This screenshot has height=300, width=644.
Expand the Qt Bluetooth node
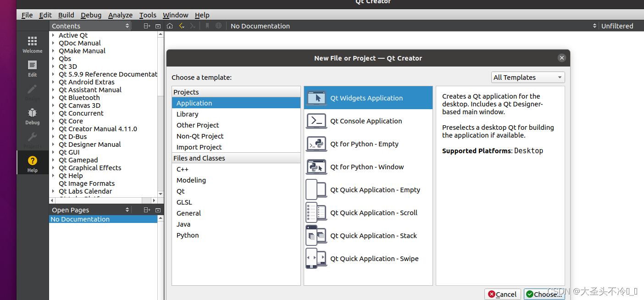pyautogui.click(x=53, y=98)
